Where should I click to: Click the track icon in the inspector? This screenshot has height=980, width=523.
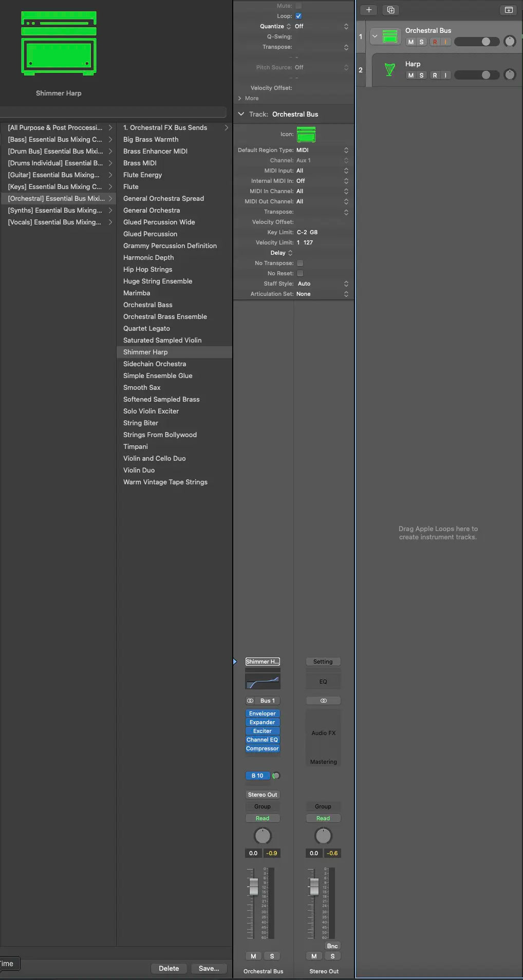click(x=306, y=135)
